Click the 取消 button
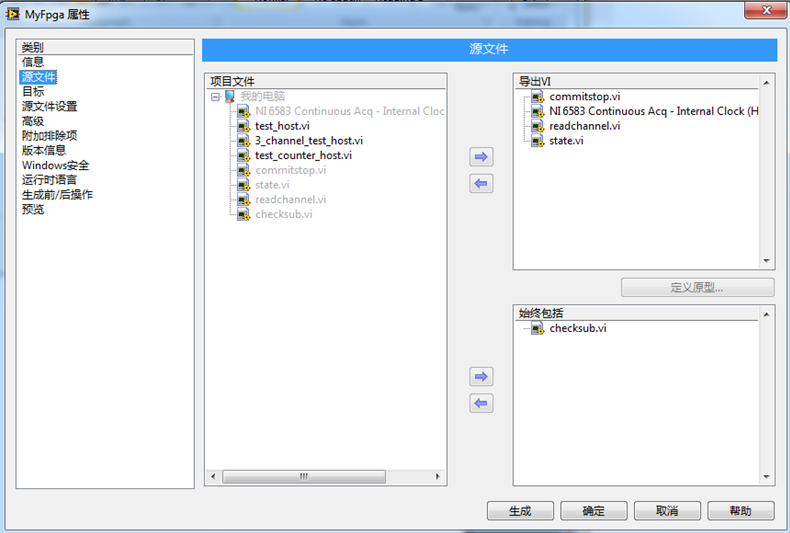Viewport: 790px width, 533px height. [x=667, y=511]
